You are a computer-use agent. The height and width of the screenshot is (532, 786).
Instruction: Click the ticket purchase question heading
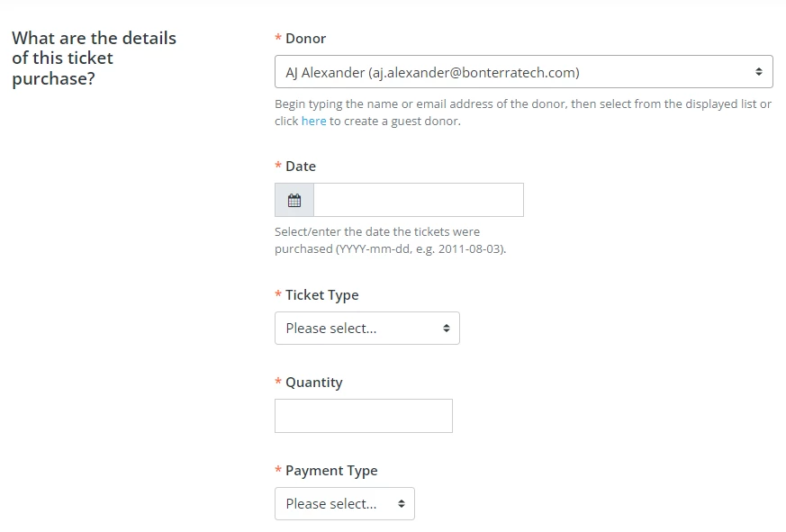(94, 58)
